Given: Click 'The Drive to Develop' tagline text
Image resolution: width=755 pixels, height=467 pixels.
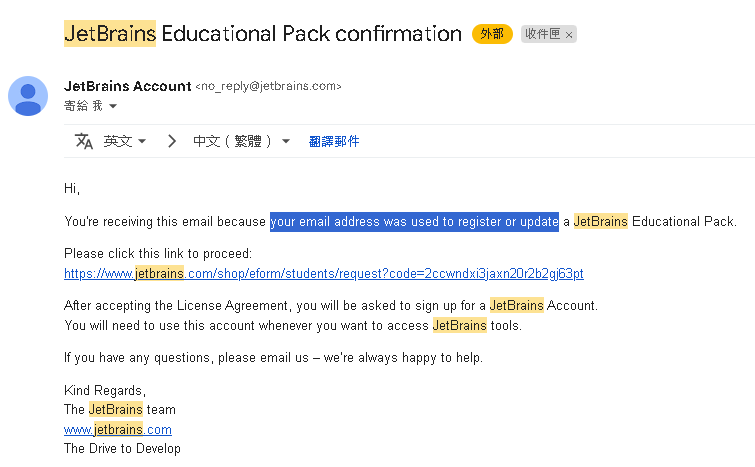Looking at the screenshot, I should point(122,448).
